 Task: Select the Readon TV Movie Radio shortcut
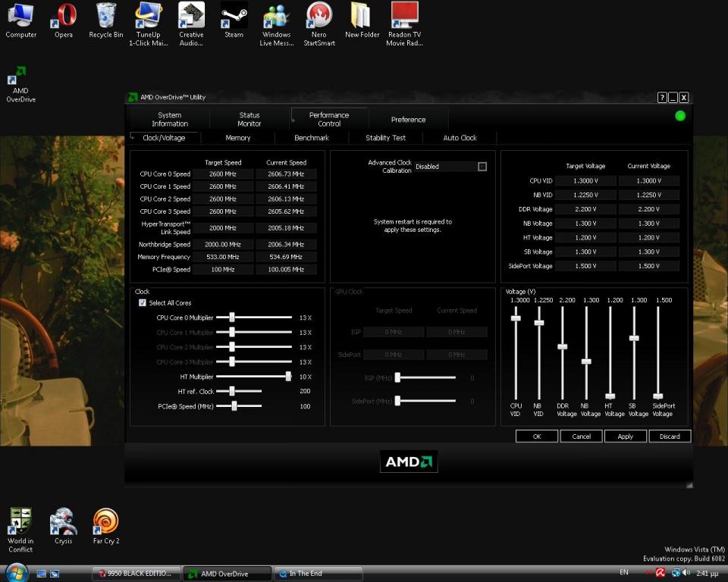pyautogui.click(x=404, y=24)
